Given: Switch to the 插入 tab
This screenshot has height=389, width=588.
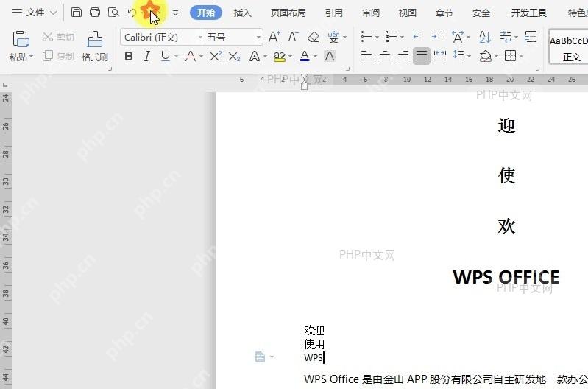Looking at the screenshot, I should click(243, 13).
